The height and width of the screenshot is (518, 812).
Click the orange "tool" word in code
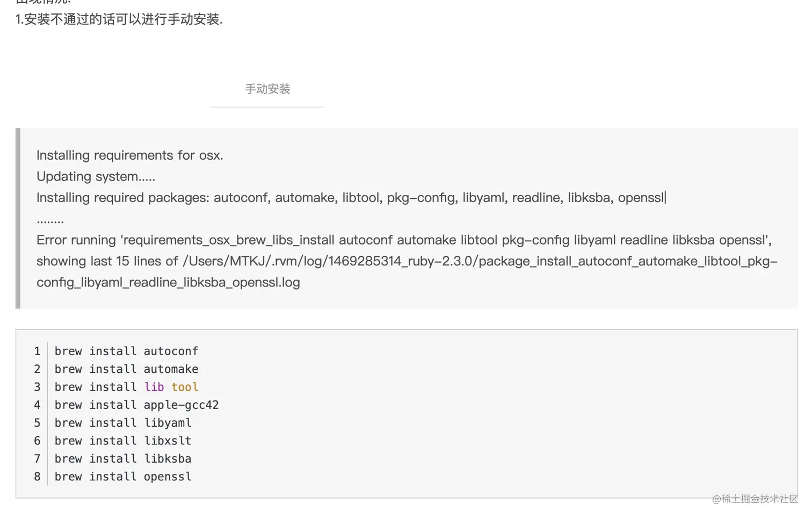coord(185,387)
